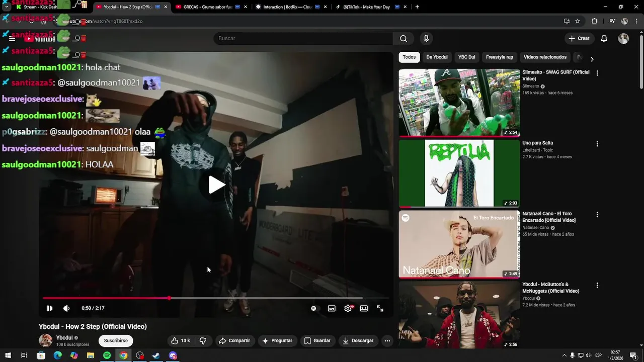Click Guardar to save the video

[317, 340]
